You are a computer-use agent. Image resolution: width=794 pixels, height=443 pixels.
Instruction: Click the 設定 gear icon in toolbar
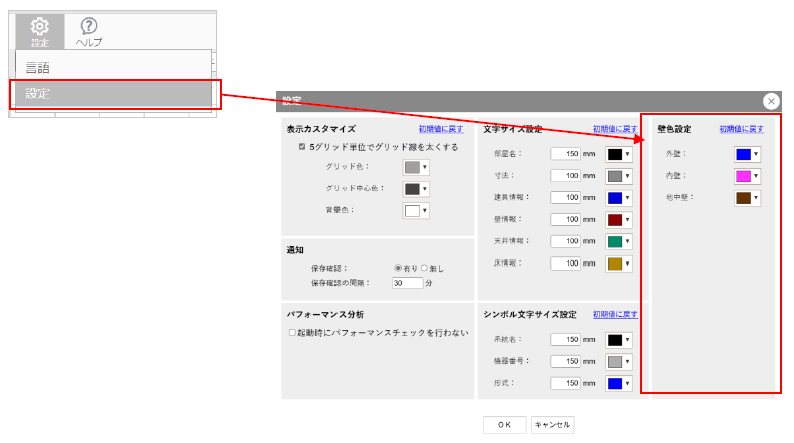tap(40, 30)
